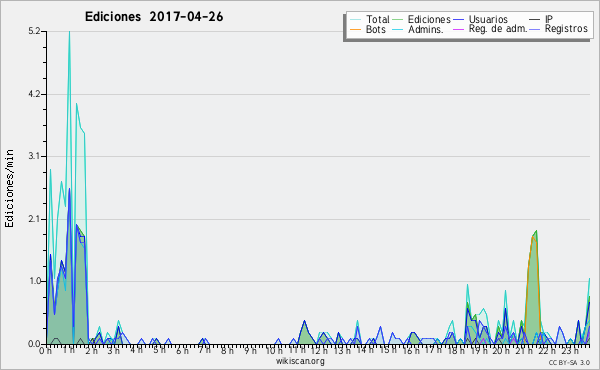This screenshot has width=600, height=370.
Task: Click the 4.2 y-axis value
Action: [34, 94]
